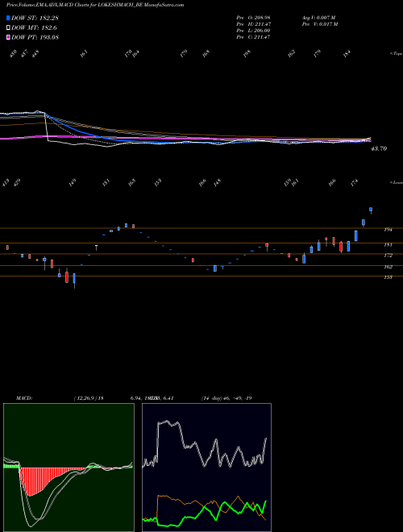Select the chart title mentioning LOKESHMACH_BE
The height and width of the screenshot is (532, 403).
pyautogui.click(x=95, y=5)
